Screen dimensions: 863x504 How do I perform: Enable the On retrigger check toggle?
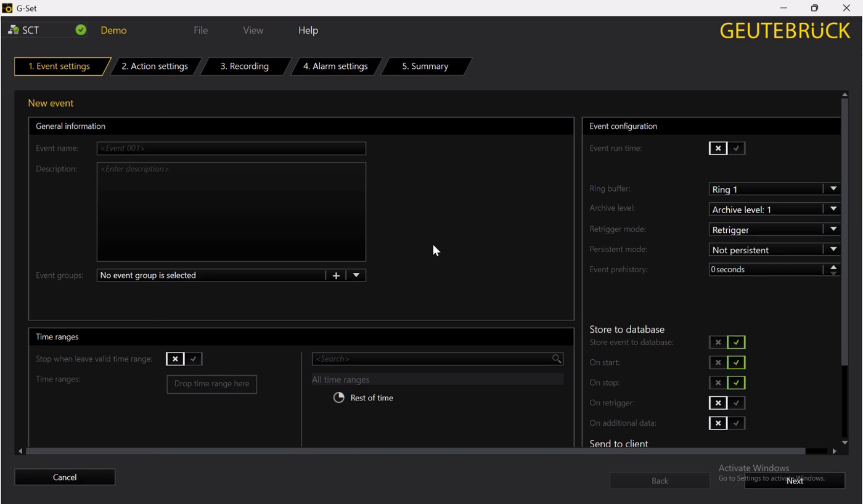pyautogui.click(x=736, y=403)
